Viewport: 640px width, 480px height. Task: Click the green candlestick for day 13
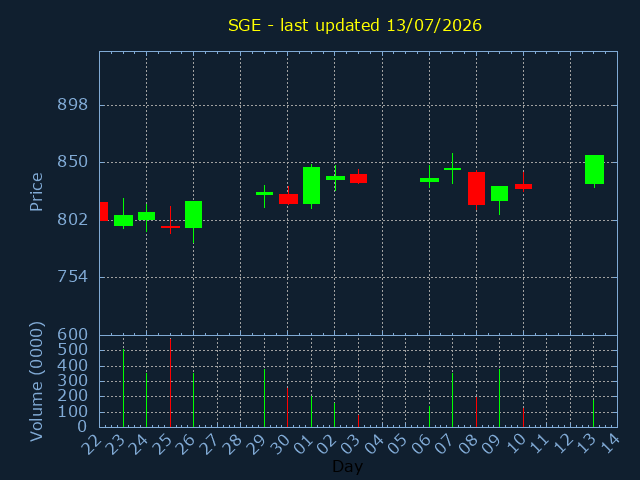point(594,169)
